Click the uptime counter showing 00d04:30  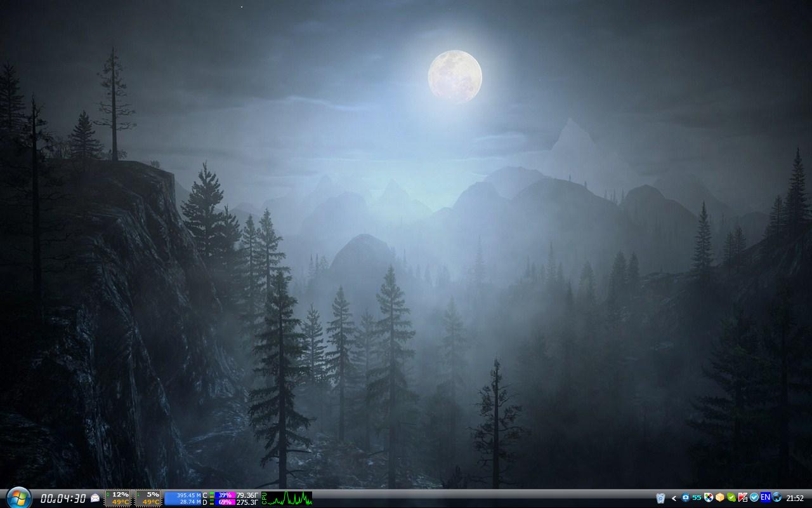pos(63,498)
